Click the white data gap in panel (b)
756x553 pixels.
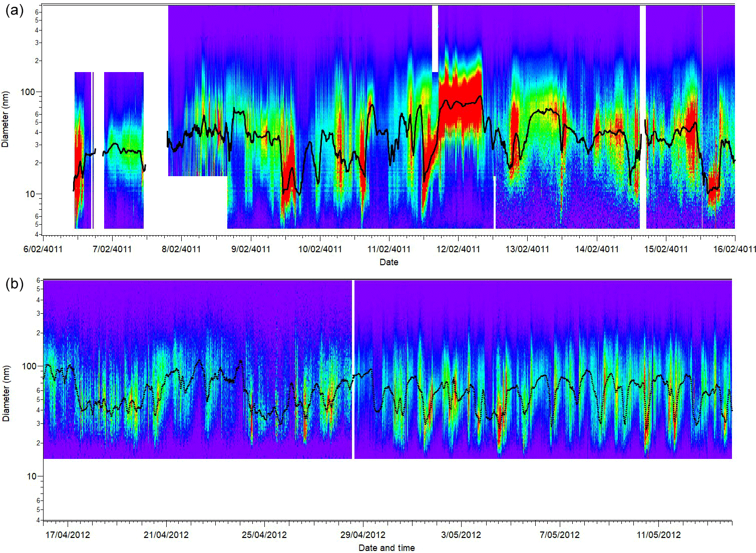[353, 369]
